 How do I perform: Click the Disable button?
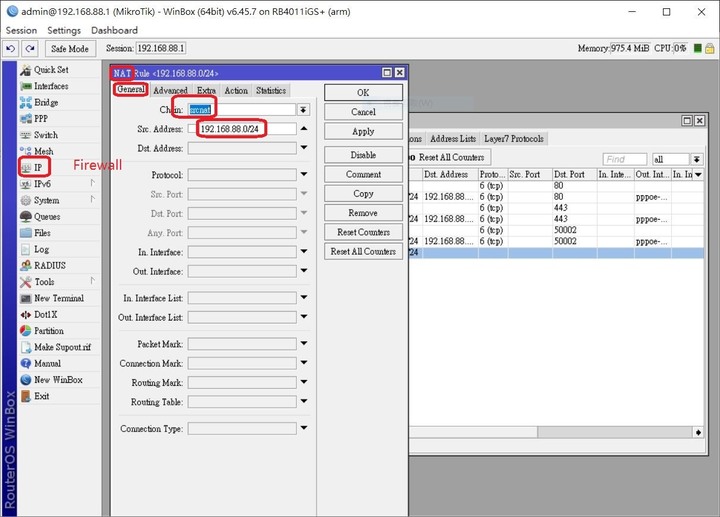click(x=363, y=155)
